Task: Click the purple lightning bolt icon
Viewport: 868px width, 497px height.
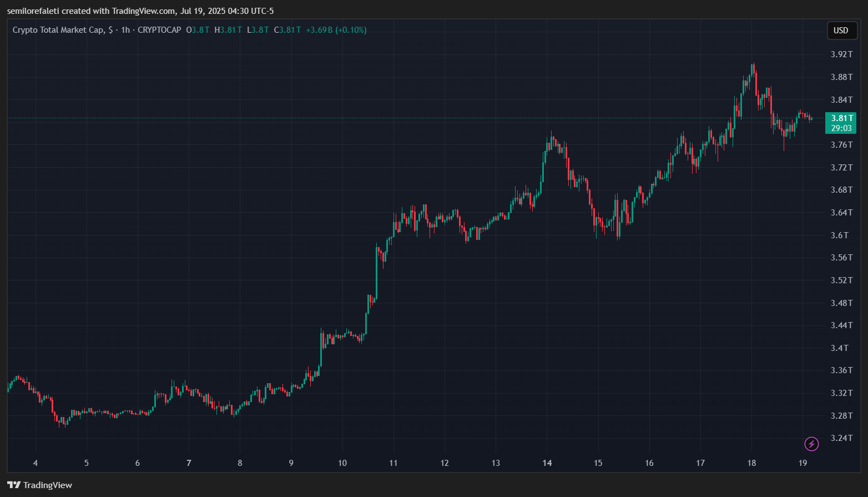Action: [811, 444]
